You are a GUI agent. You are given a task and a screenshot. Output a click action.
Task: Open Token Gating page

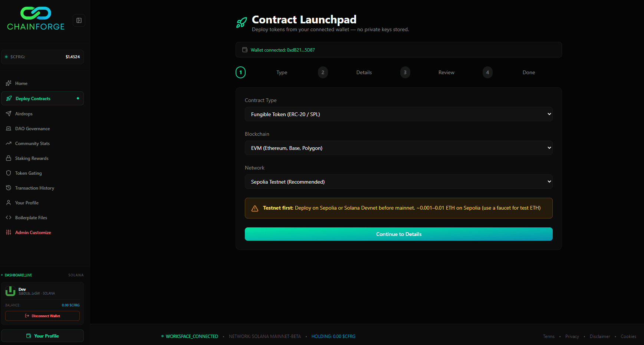(42, 173)
